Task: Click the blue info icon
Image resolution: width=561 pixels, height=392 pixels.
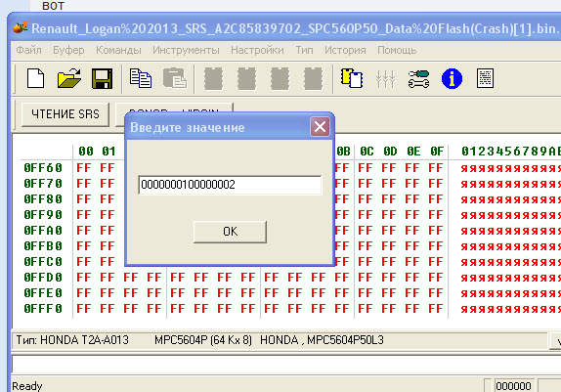Action: [452, 78]
